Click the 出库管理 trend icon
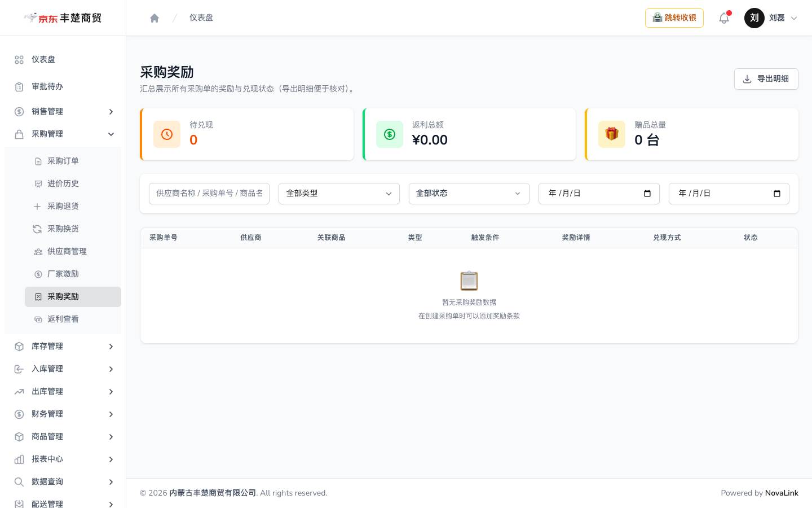Viewport: 812px width, 508px height. coord(19,392)
